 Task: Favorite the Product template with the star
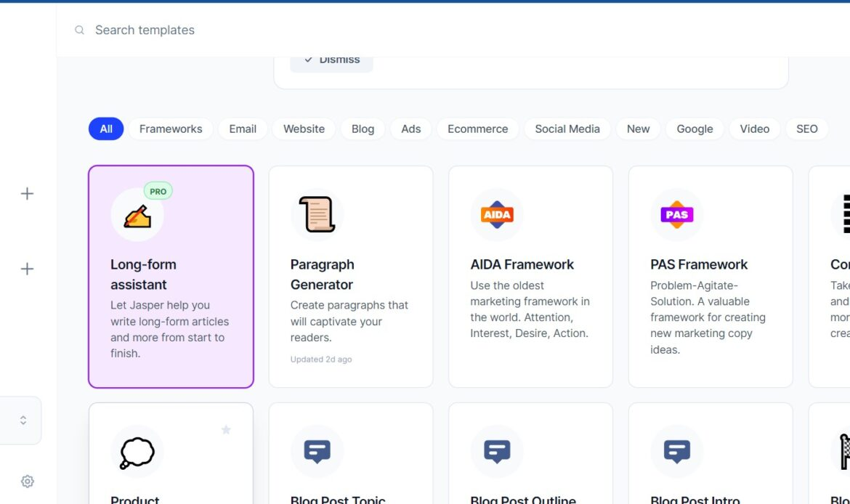coord(226,430)
